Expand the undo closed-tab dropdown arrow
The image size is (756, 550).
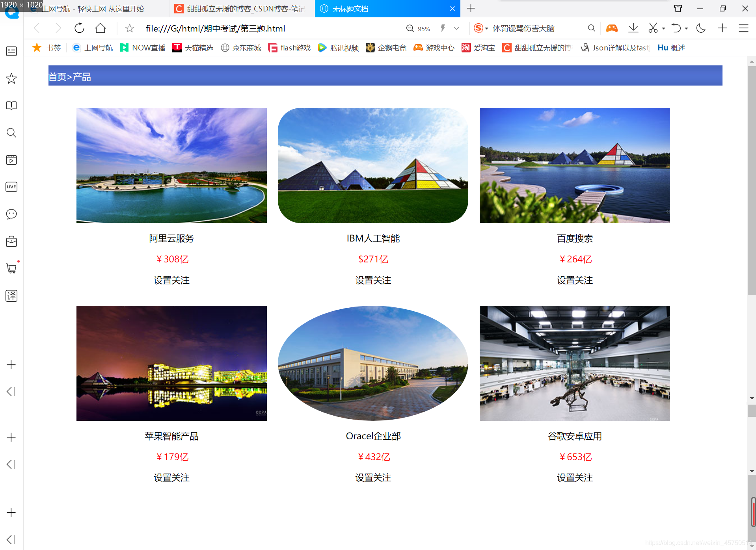[686, 28]
